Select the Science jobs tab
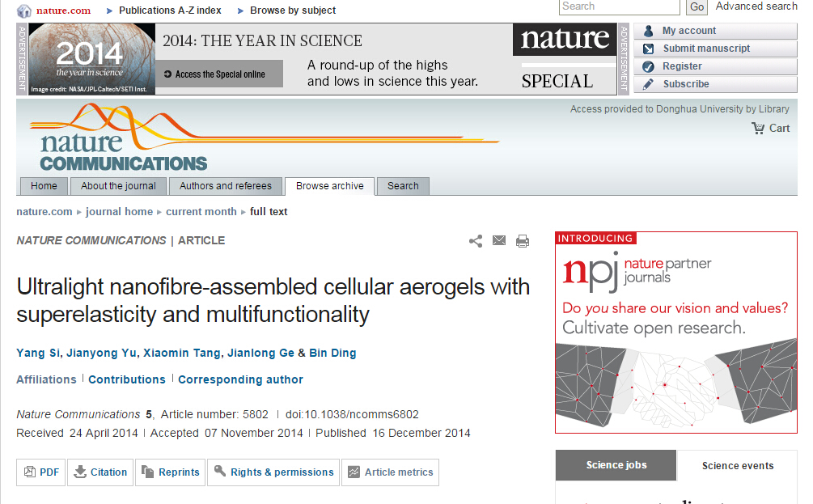Image resolution: width=813 pixels, height=504 pixels. (x=616, y=465)
